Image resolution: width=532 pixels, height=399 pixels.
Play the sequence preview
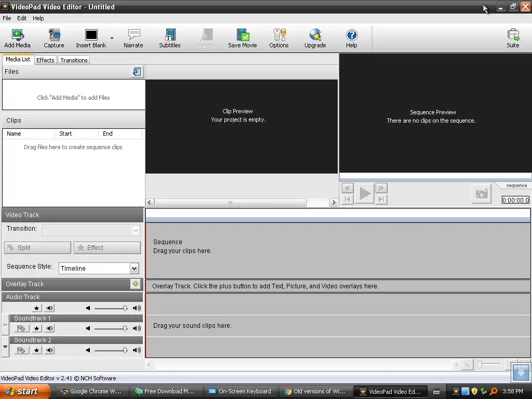click(365, 194)
